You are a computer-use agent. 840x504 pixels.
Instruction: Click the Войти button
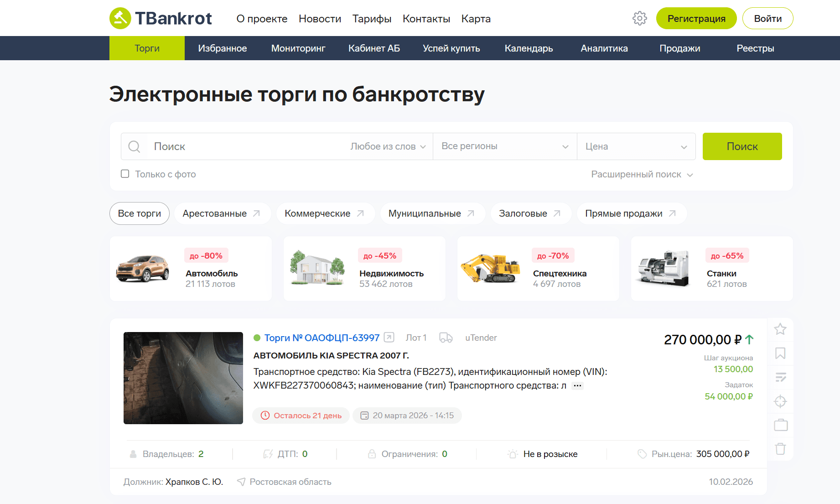pos(768,18)
